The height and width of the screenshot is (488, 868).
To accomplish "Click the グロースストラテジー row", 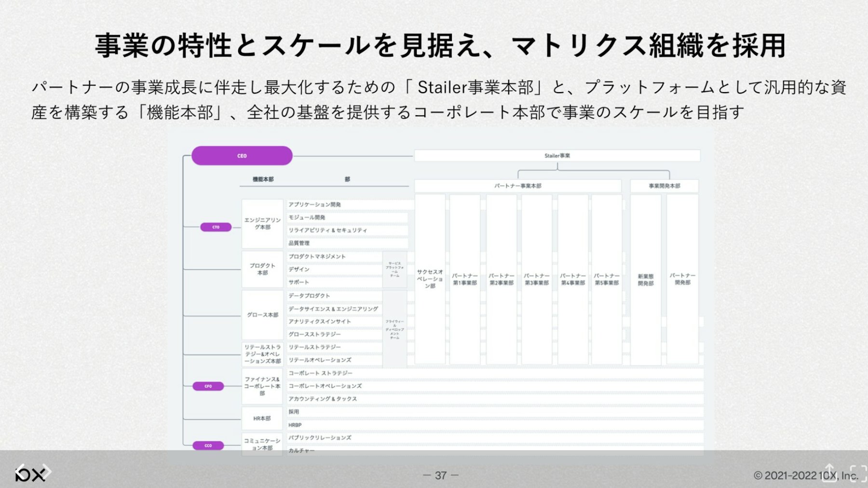I will 335,334.
